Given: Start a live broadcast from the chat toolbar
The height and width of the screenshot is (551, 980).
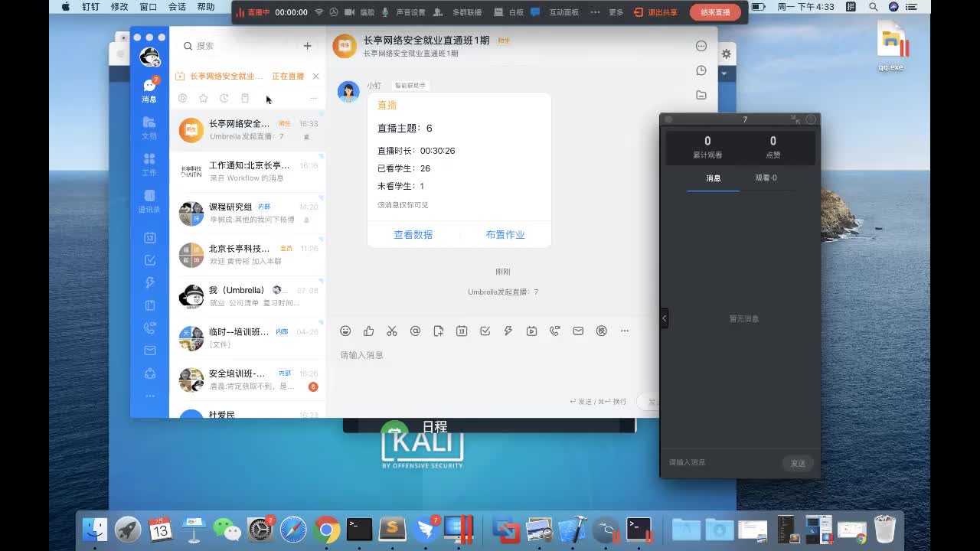Looking at the screenshot, I should coord(531,331).
